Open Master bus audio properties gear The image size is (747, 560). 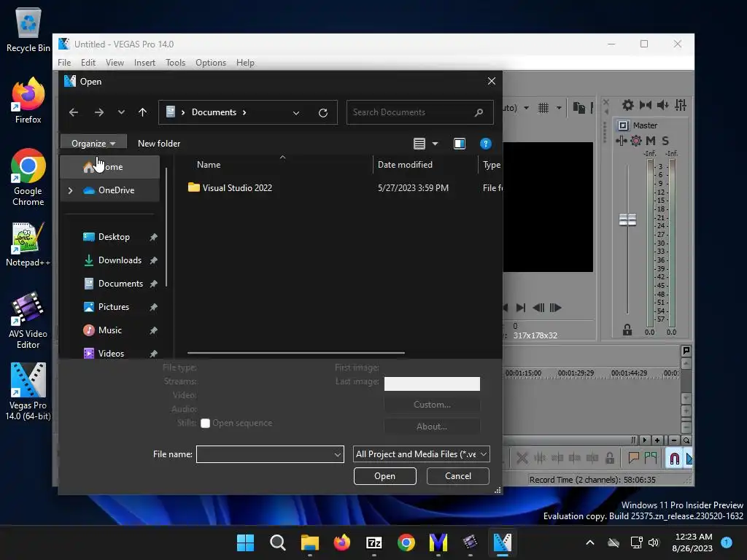(628, 105)
